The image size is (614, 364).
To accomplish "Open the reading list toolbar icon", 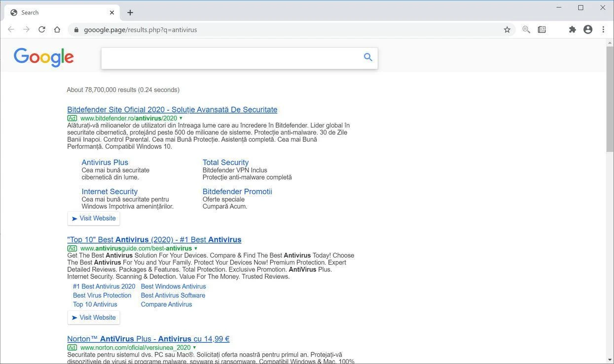I will [542, 30].
